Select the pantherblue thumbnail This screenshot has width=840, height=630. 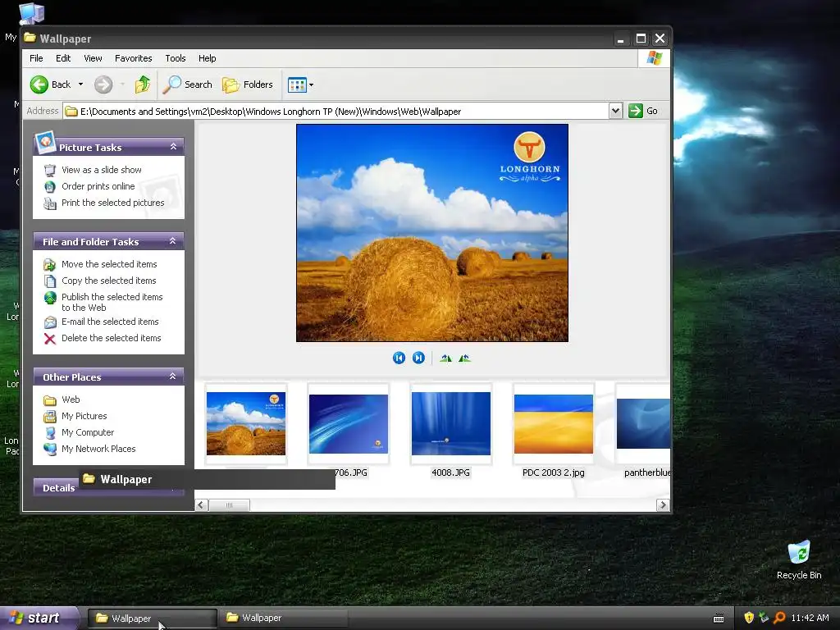(643, 423)
